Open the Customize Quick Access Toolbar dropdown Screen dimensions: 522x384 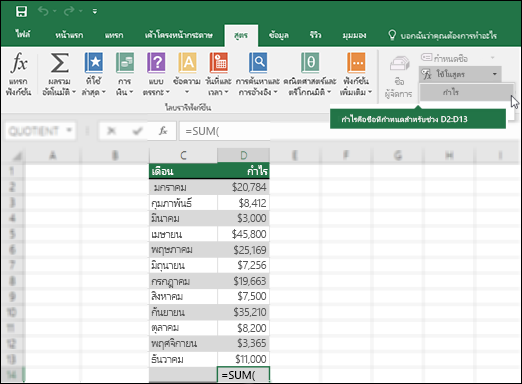pyautogui.click(x=95, y=12)
